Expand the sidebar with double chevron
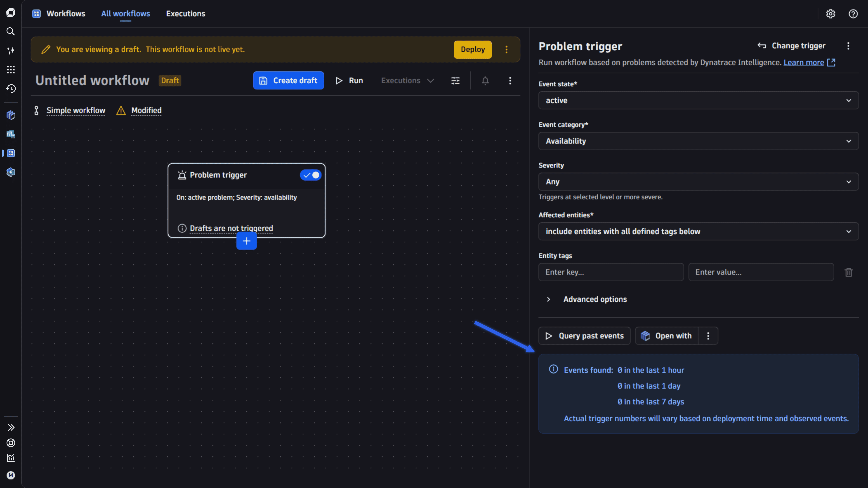 11,427
